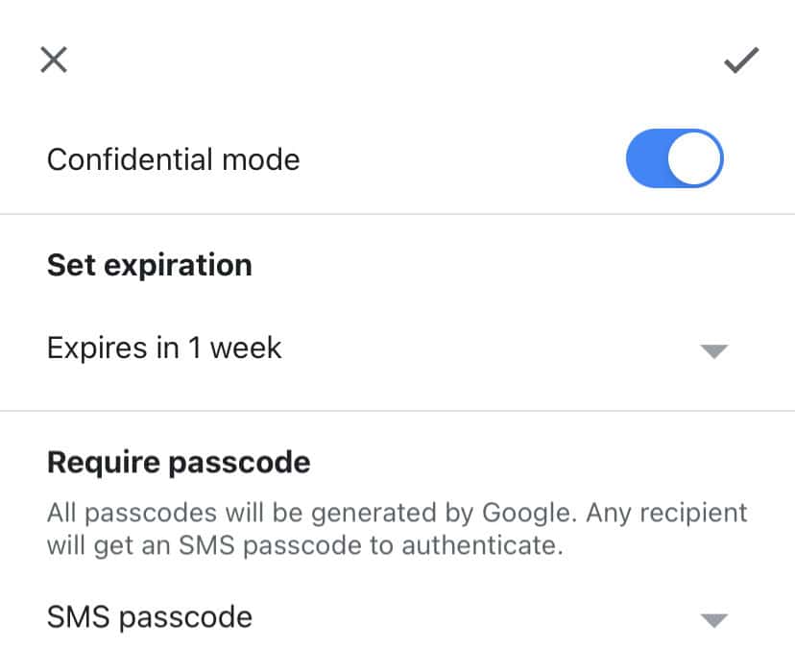Click the Expires in 1 week text

pos(163,348)
